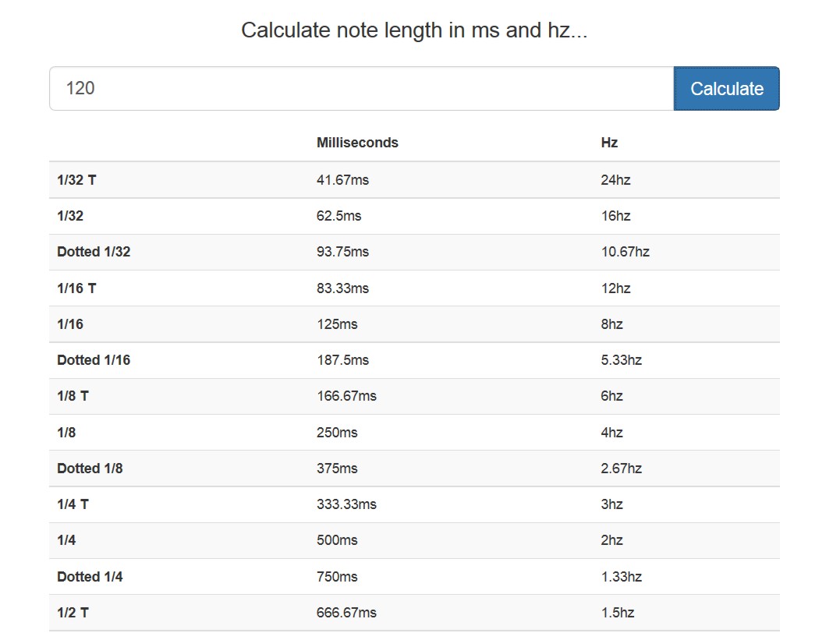
Task: Select the 1.5hz value in 1/2 T row
Action: click(617, 612)
